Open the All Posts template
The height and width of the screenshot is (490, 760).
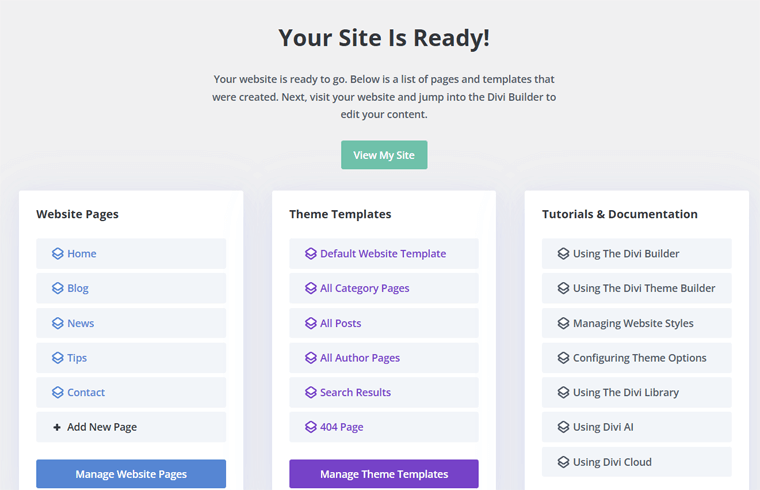(x=384, y=323)
